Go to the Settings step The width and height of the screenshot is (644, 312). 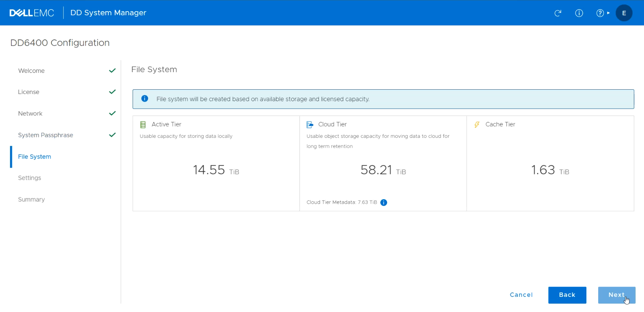pos(29,178)
